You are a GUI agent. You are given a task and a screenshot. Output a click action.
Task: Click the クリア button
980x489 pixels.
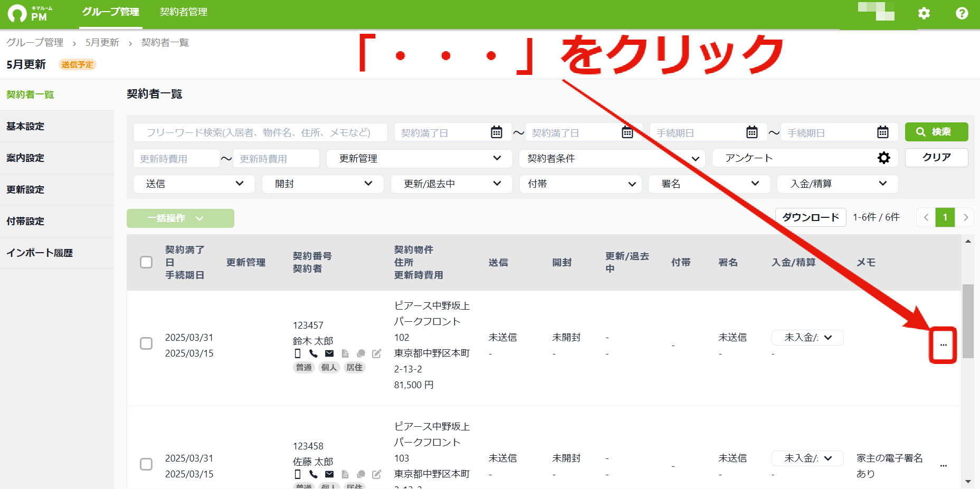(x=937, y=158)
